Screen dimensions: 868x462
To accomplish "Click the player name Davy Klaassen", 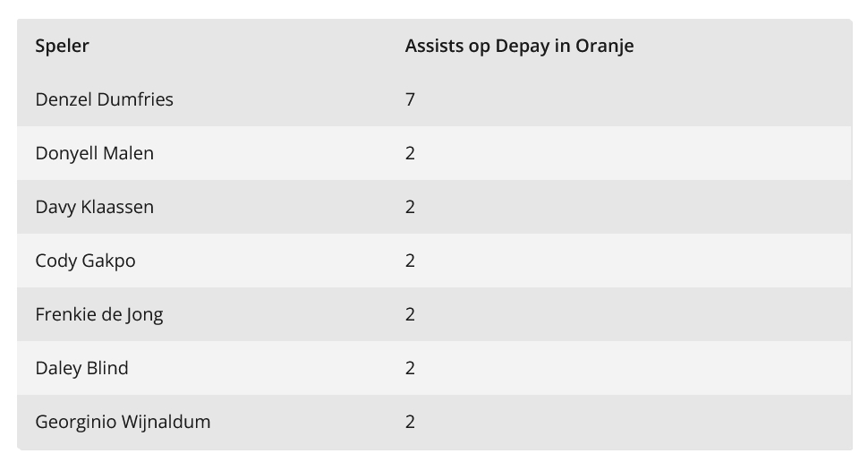I will pyautogui.click(x=94, y=207).
